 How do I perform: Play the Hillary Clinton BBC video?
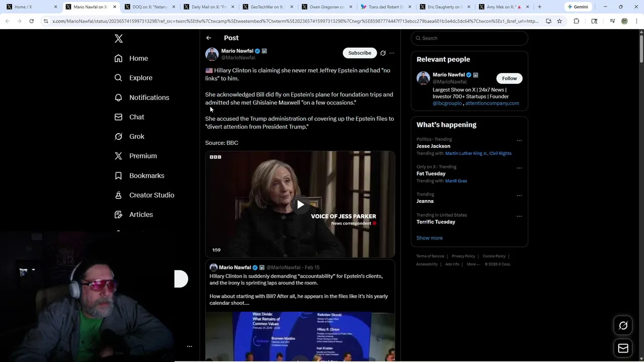point(300,205)
